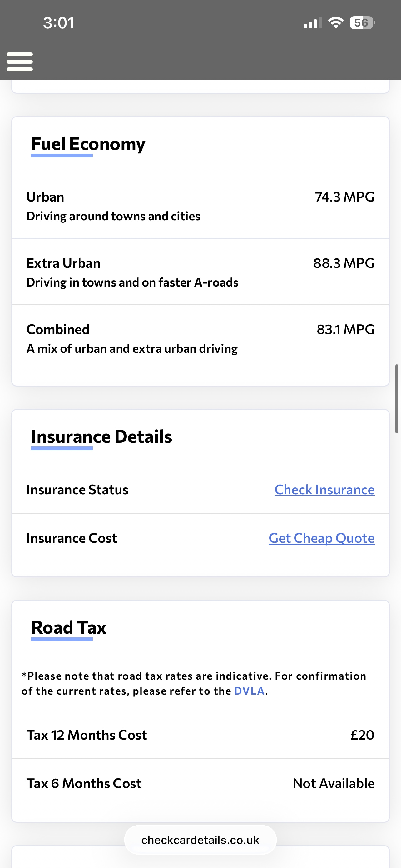The width and height of the screenshot is (401, 868).
Task: Tap the checkcardetails.co.uk address pill
Action: point(200,840)
